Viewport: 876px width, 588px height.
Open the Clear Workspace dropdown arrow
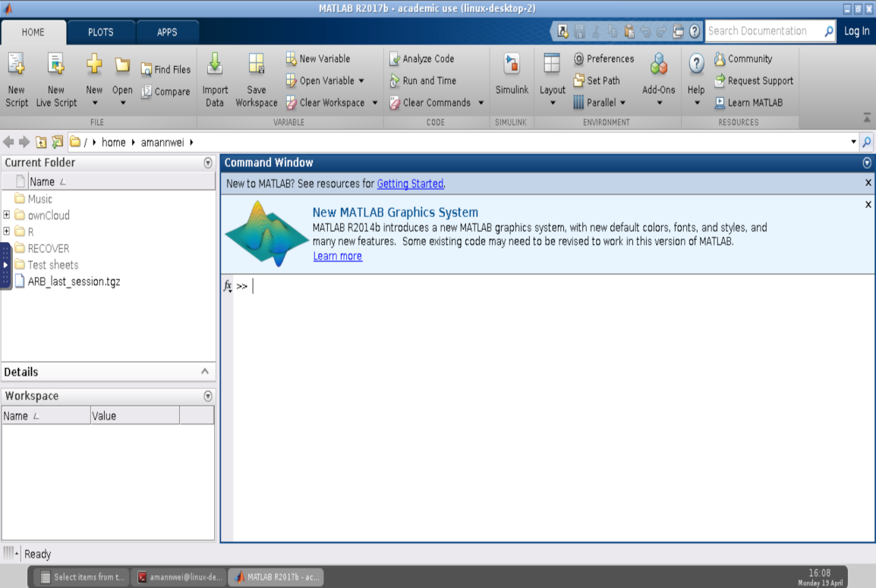(x=375, y=103)
